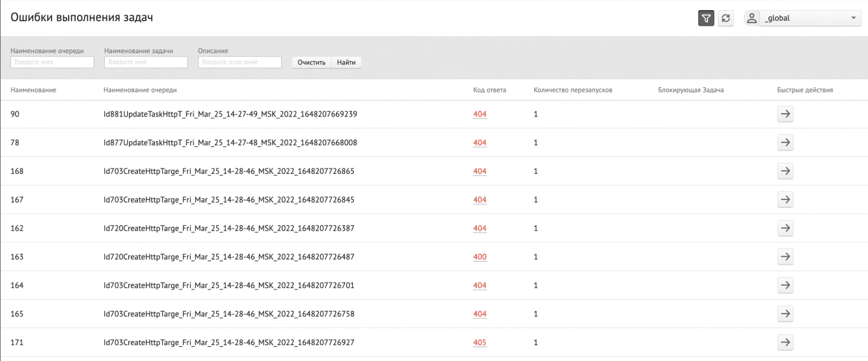Click into the Описание filter field
This screenshot has width=868, height=361.
(x=239, y=62)
